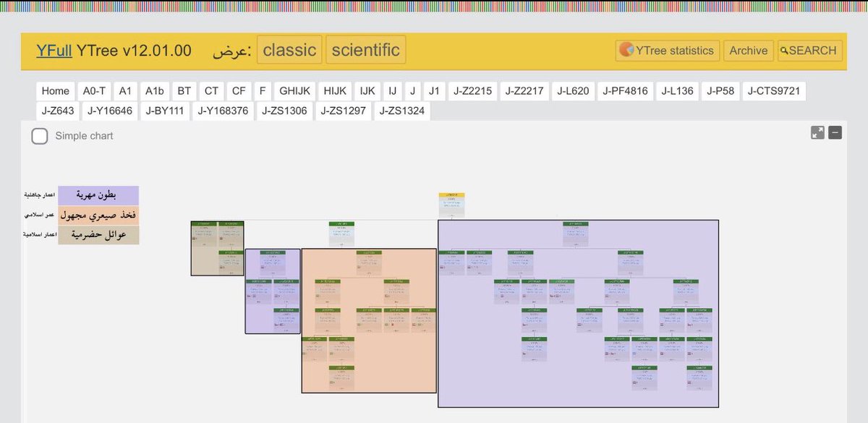
Task: Click the magnifier icon in SEARCH button
Action: [x=784, y=51]
